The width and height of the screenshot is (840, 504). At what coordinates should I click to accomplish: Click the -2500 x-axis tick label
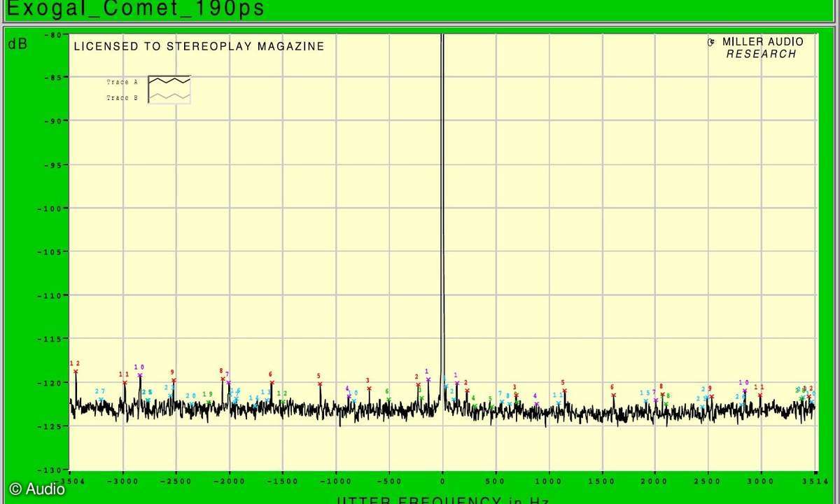pos(176,482)
